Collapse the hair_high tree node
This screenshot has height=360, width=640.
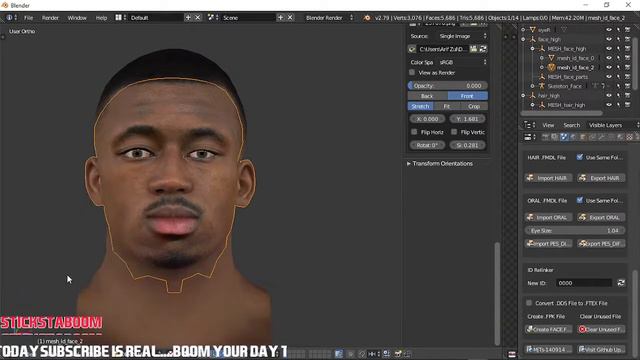point(523,96)
